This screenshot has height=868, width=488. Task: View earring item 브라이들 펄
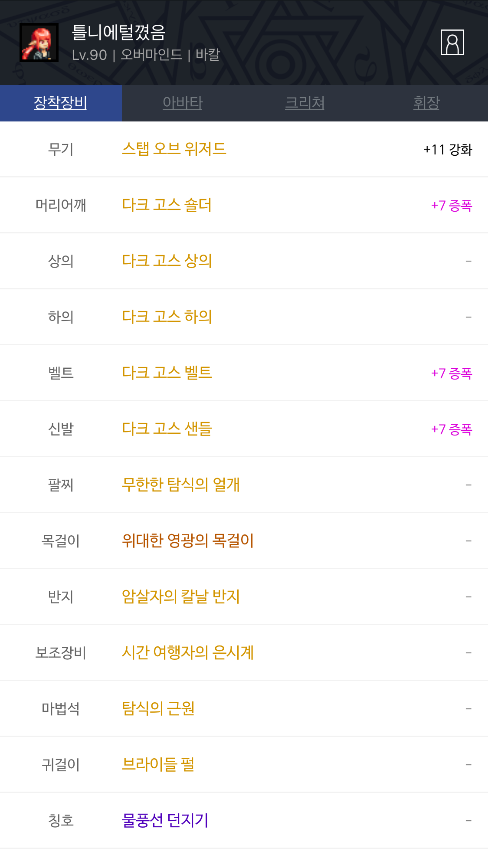[158, 765]
